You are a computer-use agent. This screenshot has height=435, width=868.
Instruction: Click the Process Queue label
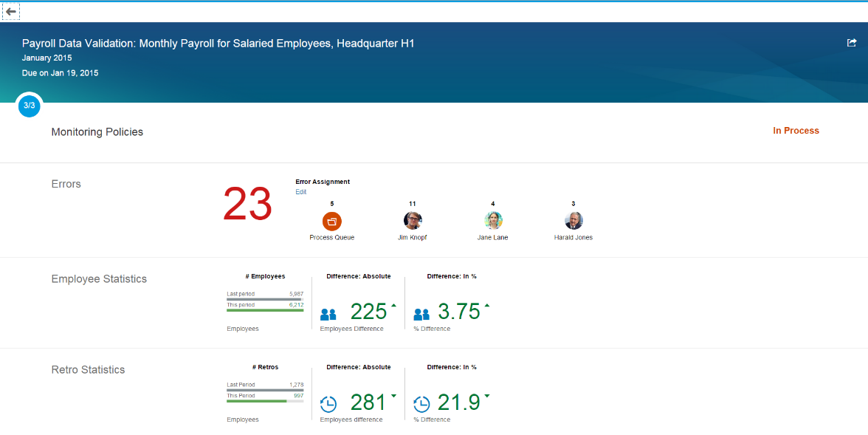(332, 237)
